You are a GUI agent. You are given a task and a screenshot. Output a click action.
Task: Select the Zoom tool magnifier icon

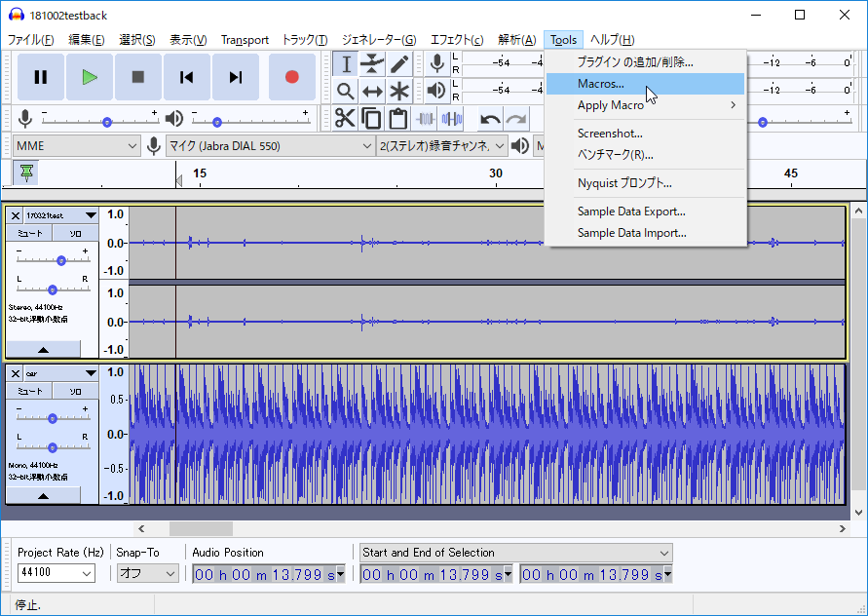345,91
